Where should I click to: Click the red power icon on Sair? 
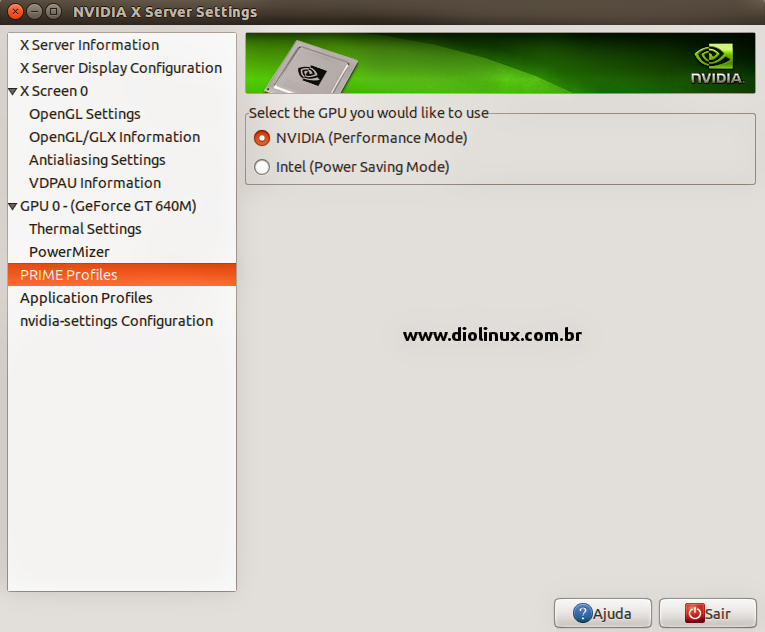click(x=694, y=613)
